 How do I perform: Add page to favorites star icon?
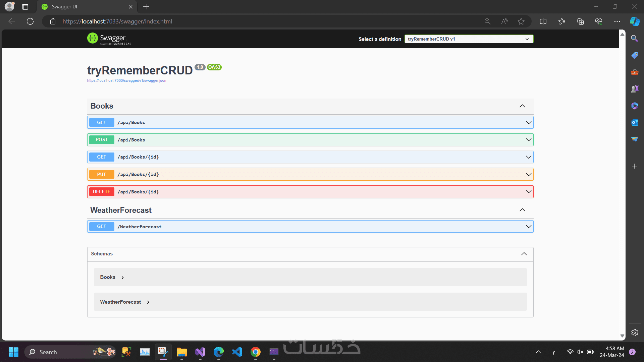pyautogui.click(x=521, y=21)
